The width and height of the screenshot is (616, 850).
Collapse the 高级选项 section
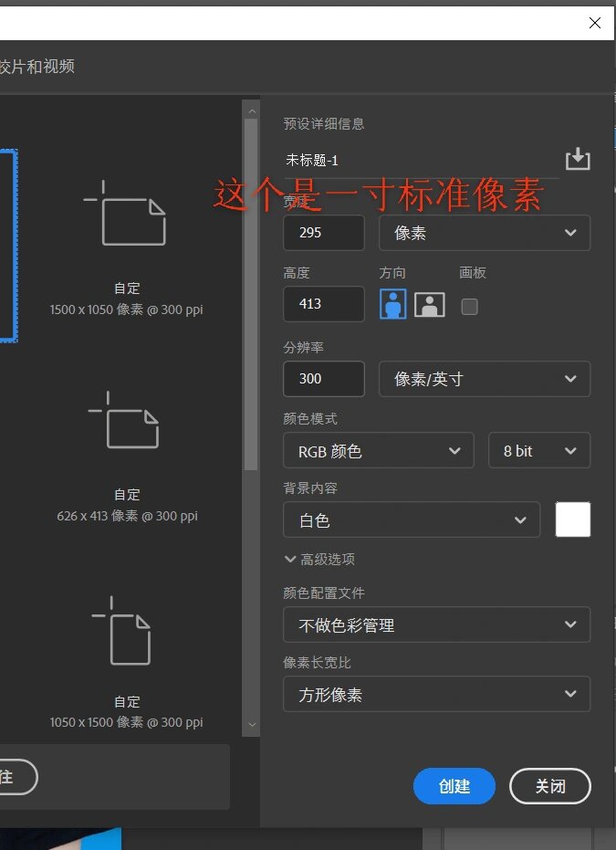point(319,559)
